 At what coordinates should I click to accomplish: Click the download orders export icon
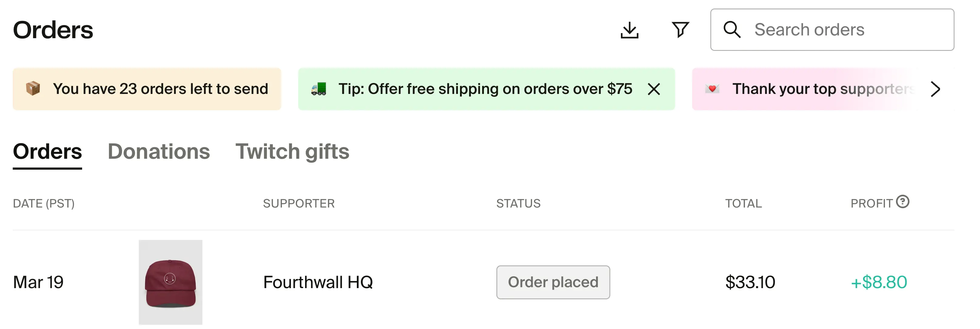point(630,30)
